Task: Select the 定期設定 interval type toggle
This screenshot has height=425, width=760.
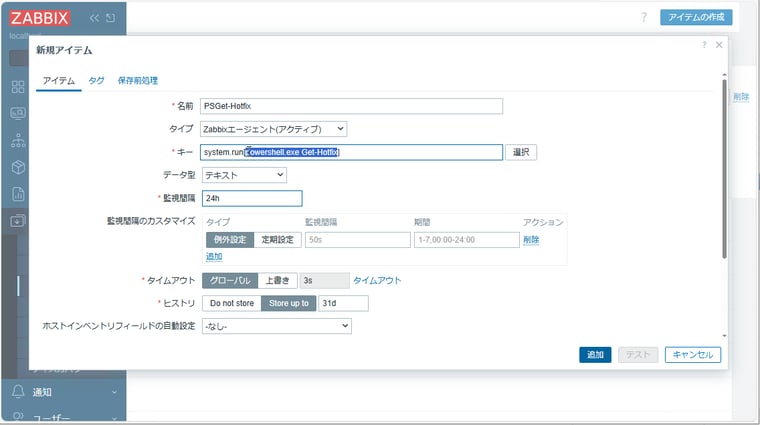Action: click(278, 240)
